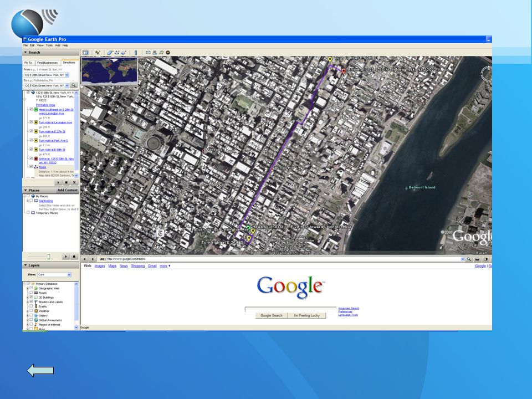Click the compass navigation ring on map

(x=487, y=73)
